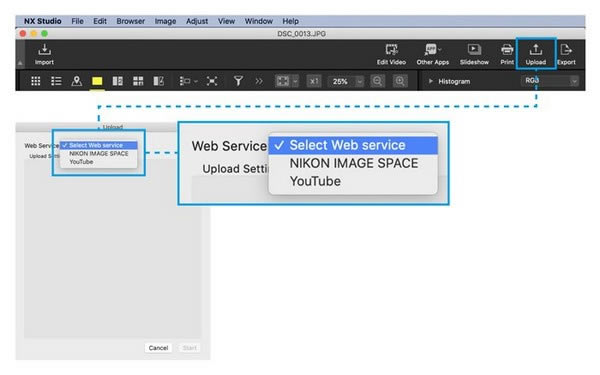Click the Import icon in toolbar

tap(44, 54)
